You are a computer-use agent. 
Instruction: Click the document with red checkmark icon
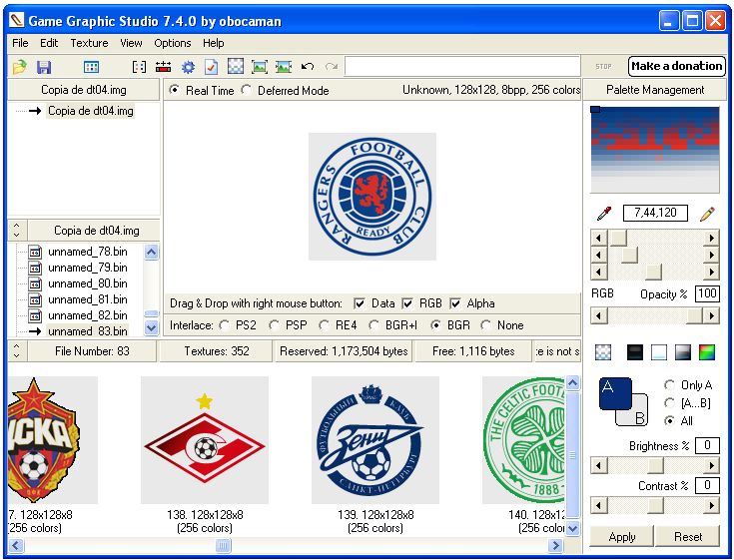pyautogui.click(x=211, y=67)
